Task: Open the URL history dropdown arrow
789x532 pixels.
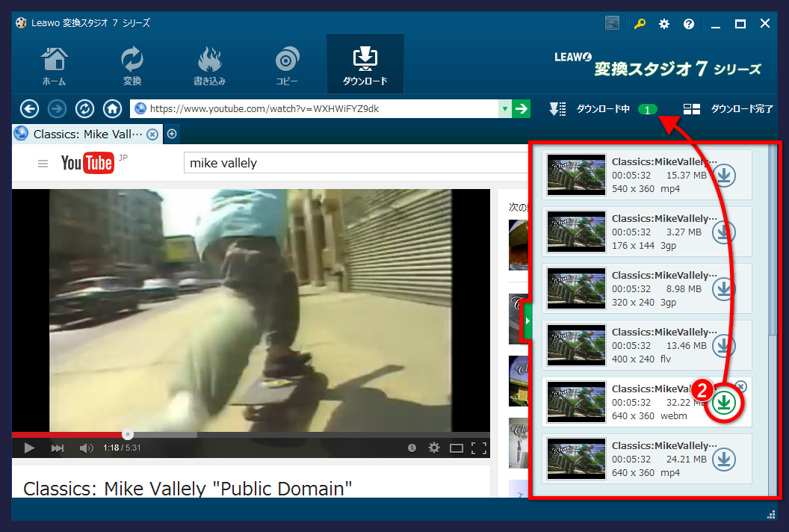Action: pos(505,109)
